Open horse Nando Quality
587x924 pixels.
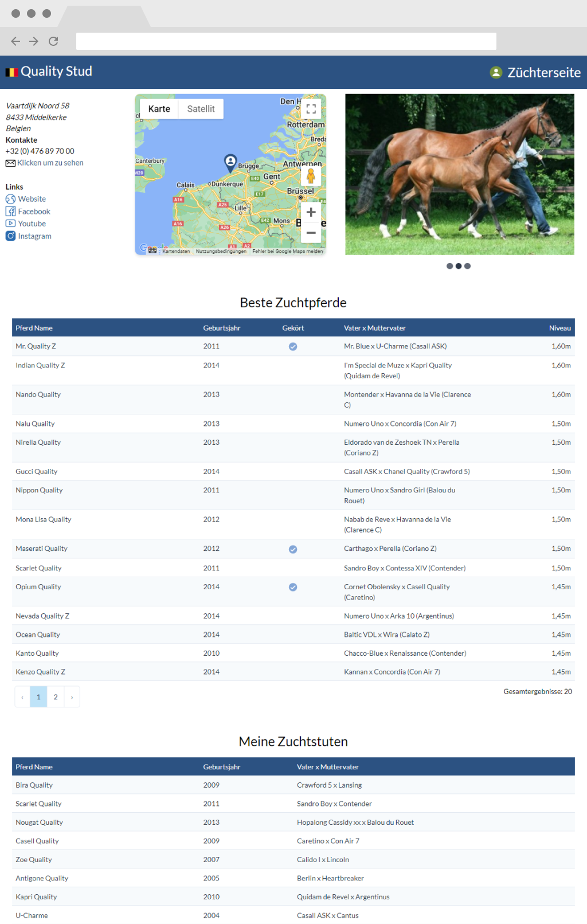[38, 394]
